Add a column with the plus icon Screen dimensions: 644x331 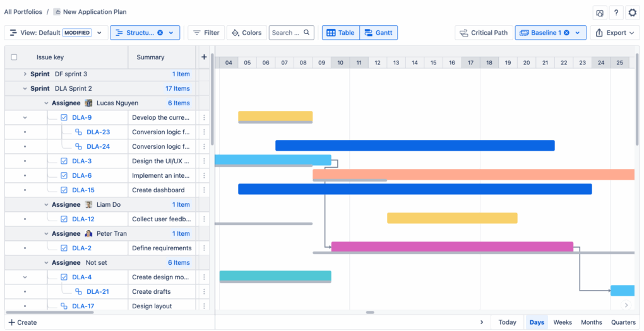tap(204, 57)
